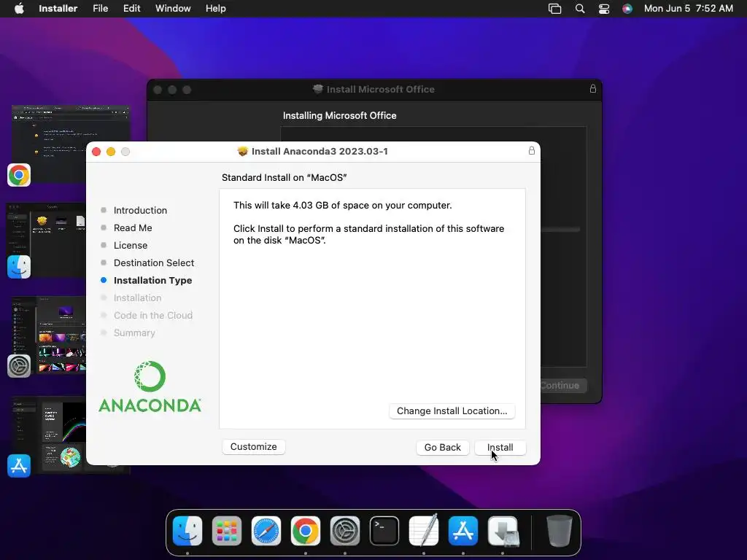Click the dimmed Installation step
This screenshot has height=560, width=747.
pyautogui.click(x=137, y=297)
